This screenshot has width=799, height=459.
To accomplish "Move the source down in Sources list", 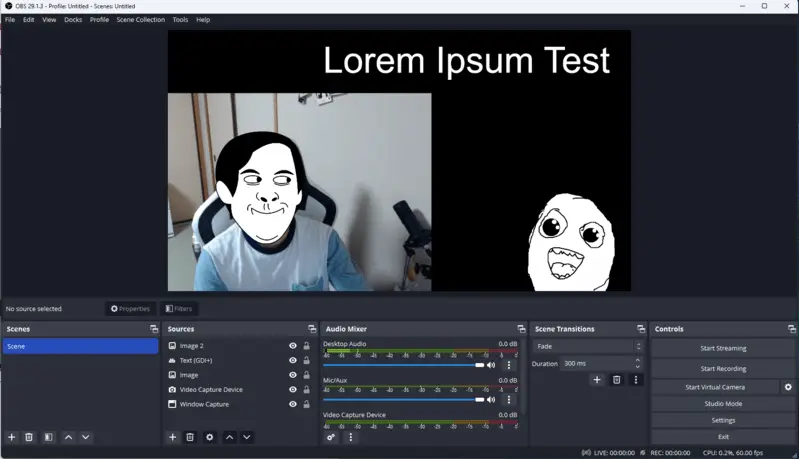I will point(247,437).
